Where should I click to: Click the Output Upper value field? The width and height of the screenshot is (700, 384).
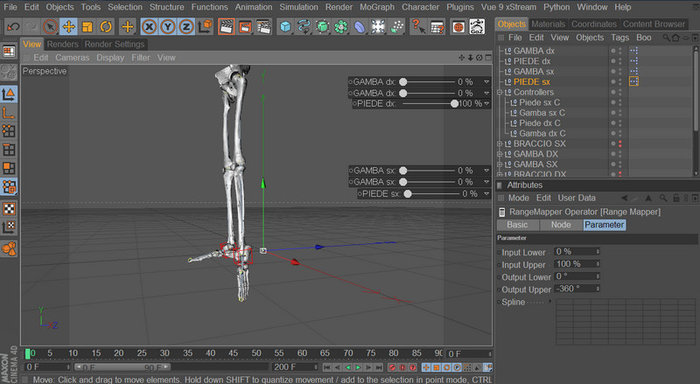tap(577, 289)
